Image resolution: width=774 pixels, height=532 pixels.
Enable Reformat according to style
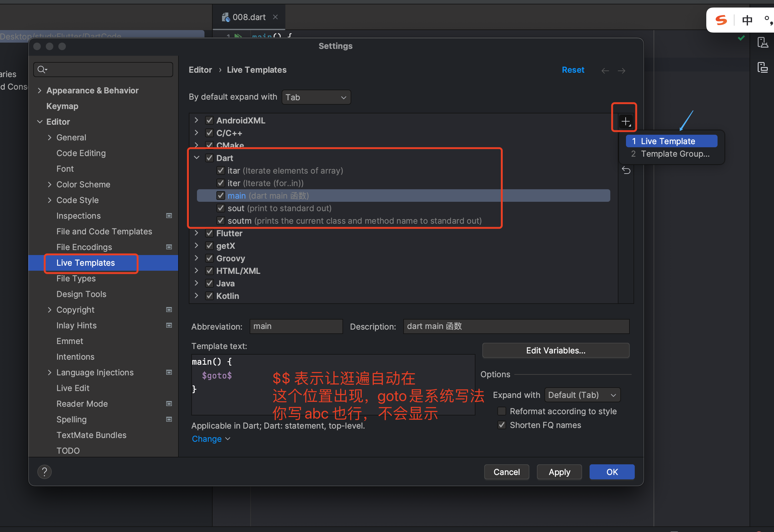click(x=501, y=411)
